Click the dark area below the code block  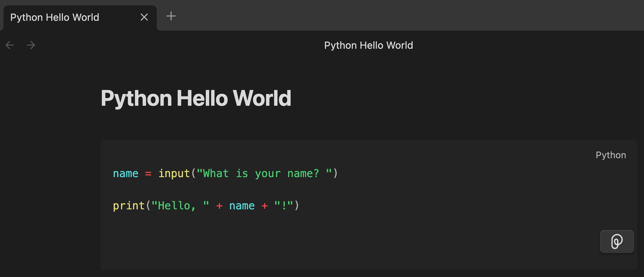(319, 273)
